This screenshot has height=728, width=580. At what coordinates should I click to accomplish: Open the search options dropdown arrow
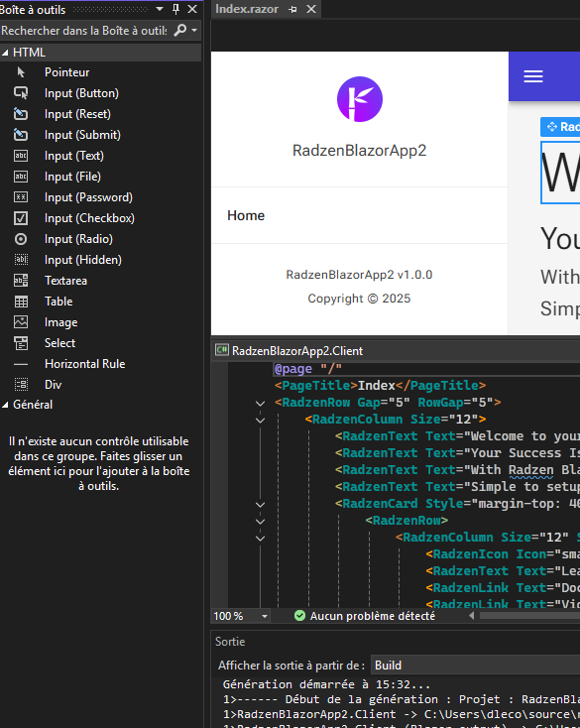(x=194, y=31)
